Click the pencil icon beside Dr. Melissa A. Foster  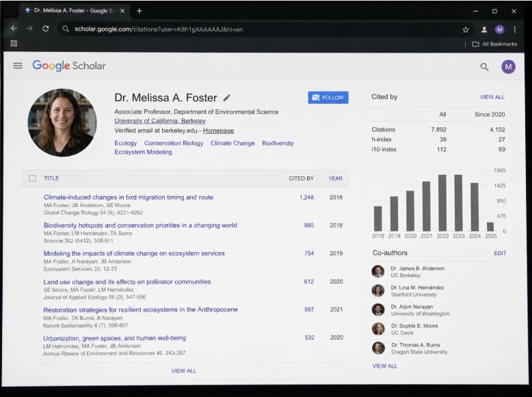coord(226,98)
